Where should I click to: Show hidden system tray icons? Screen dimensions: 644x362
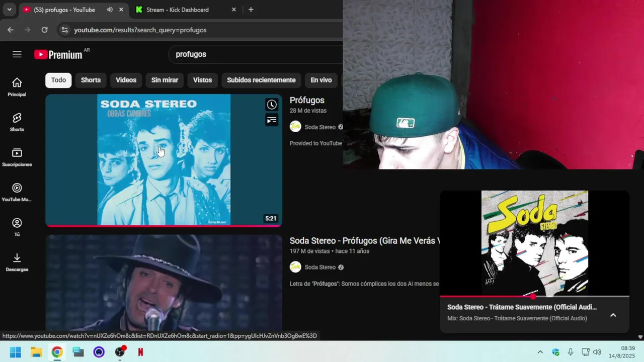540,352
